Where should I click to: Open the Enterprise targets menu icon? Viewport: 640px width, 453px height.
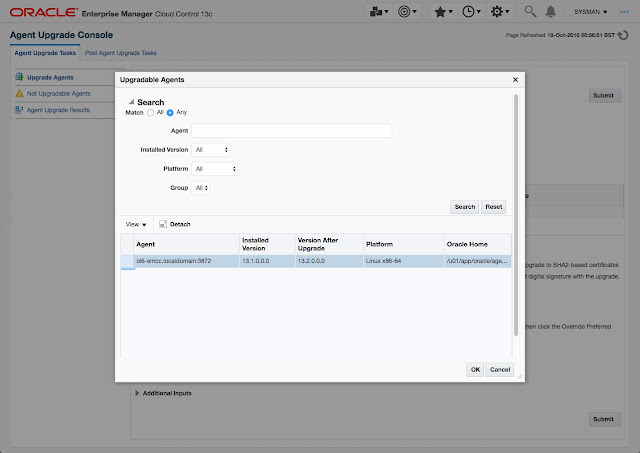coord(378,12)
